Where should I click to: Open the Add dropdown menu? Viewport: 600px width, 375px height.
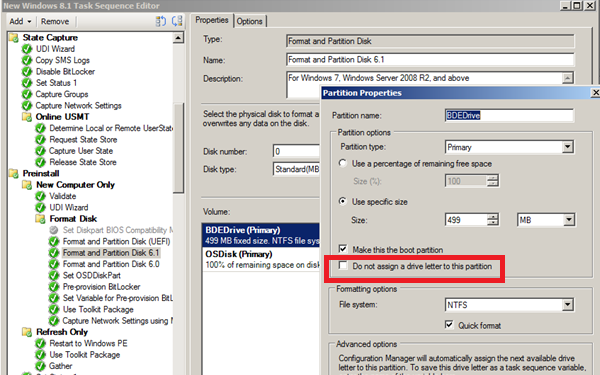point(20,21)
